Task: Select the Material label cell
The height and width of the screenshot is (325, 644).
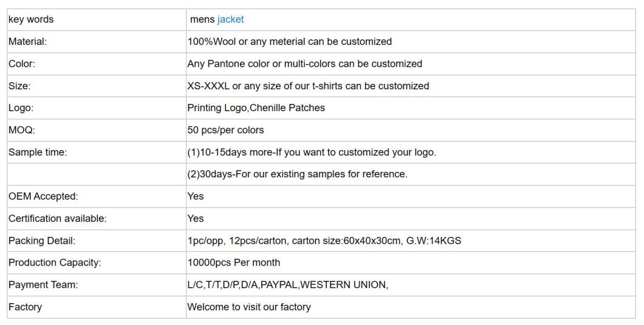Action: pos(97,41)
